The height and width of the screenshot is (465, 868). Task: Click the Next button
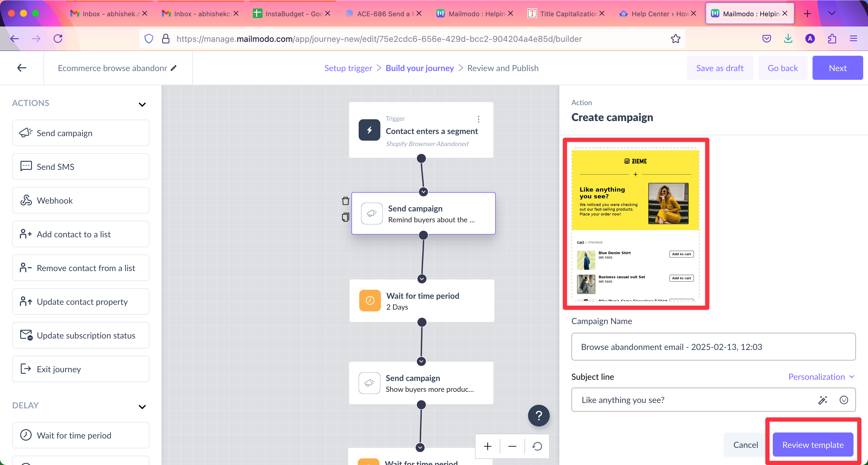tap(837, 68)
